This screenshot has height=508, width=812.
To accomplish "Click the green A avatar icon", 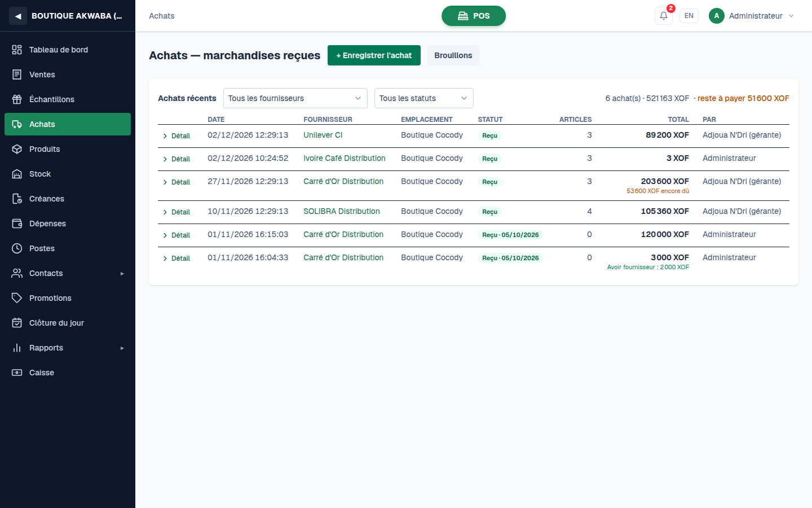I will [717, 16].
